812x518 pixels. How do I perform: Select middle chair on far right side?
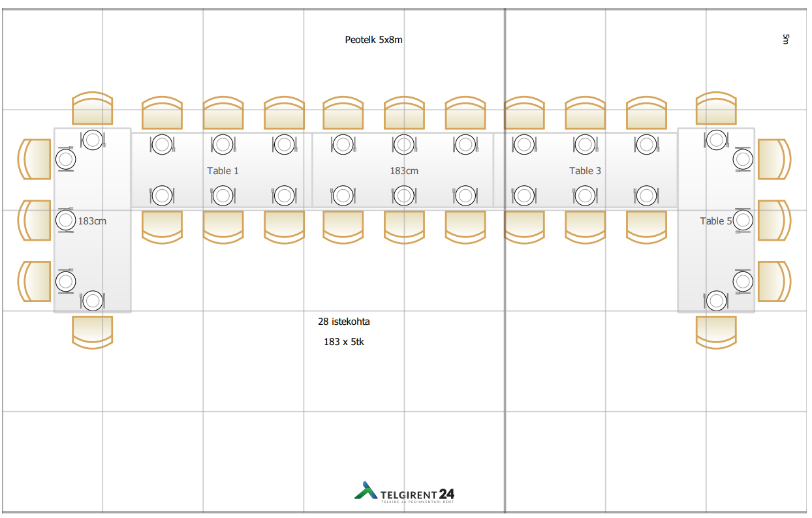click(x=774, y=221)
